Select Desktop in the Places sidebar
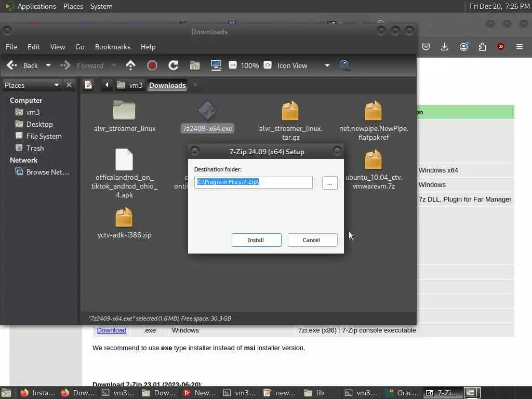 [x=34, y=124]
